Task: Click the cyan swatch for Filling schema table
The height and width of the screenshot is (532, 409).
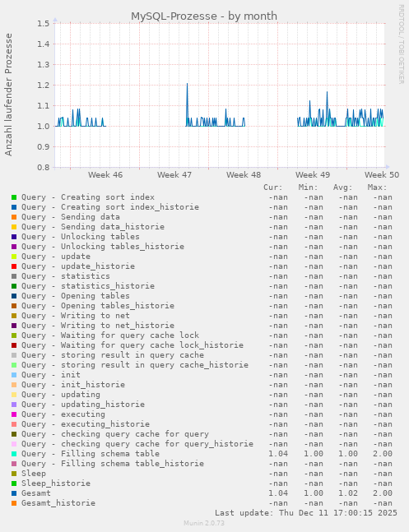Action: (x=14, y=454)
